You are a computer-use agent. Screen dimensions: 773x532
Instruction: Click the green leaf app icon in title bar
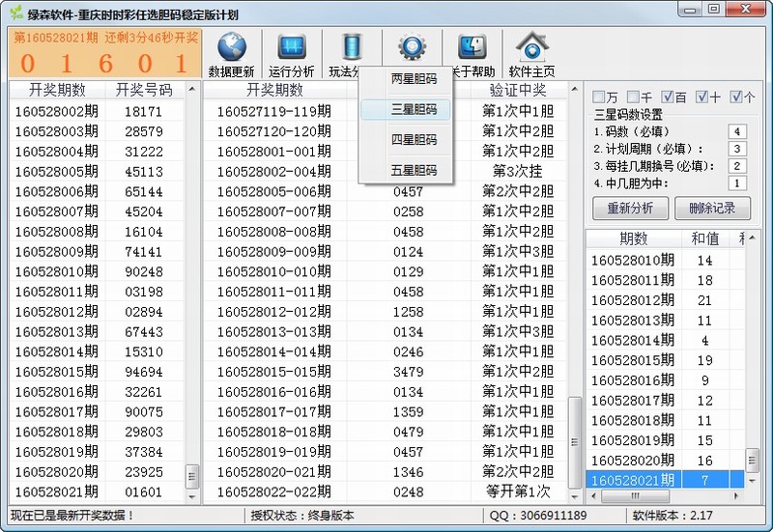click(x=14, y=14)
